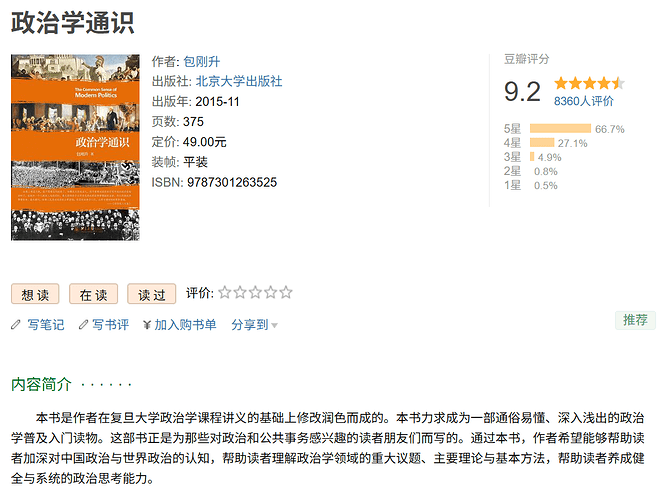The image size is (664, 500).
Task: Rate the book three stars
Action: [x=255, y=293]
